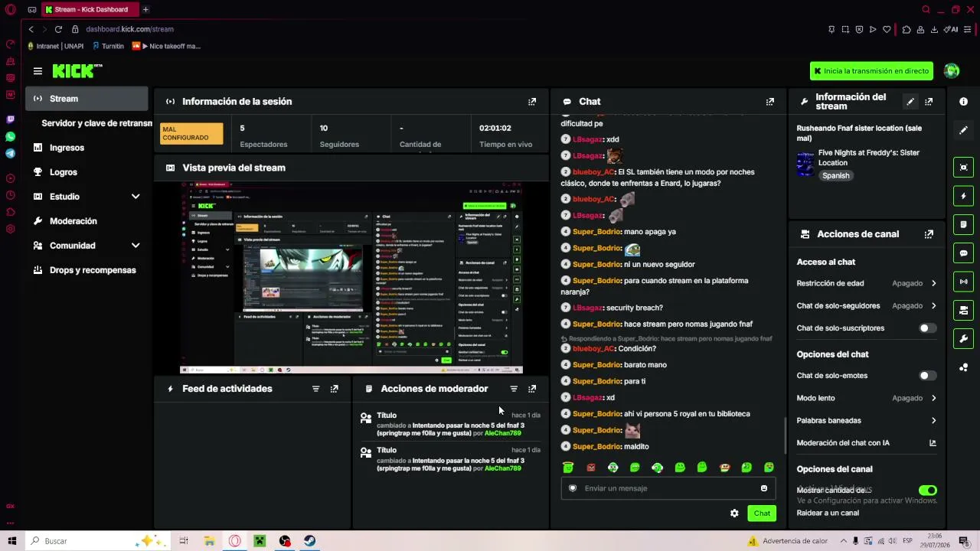The width and height of the screenshot is (980, 551).
Task: Pop out the Acciones de canal panel
Action: (x=929, y=234)
